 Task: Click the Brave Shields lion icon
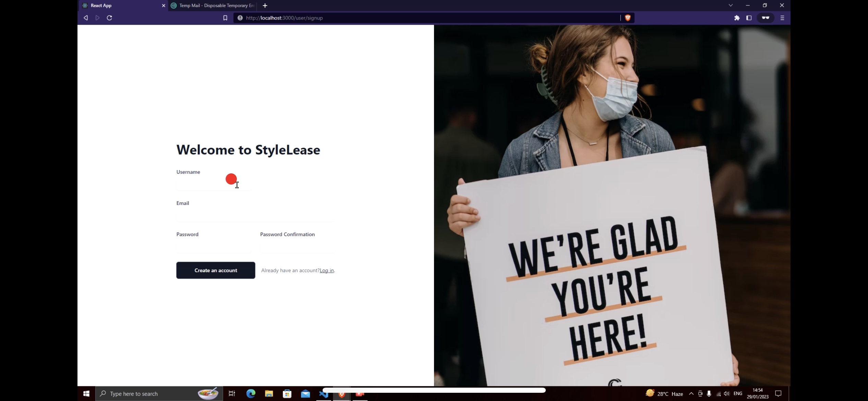[x=628, y=18]
